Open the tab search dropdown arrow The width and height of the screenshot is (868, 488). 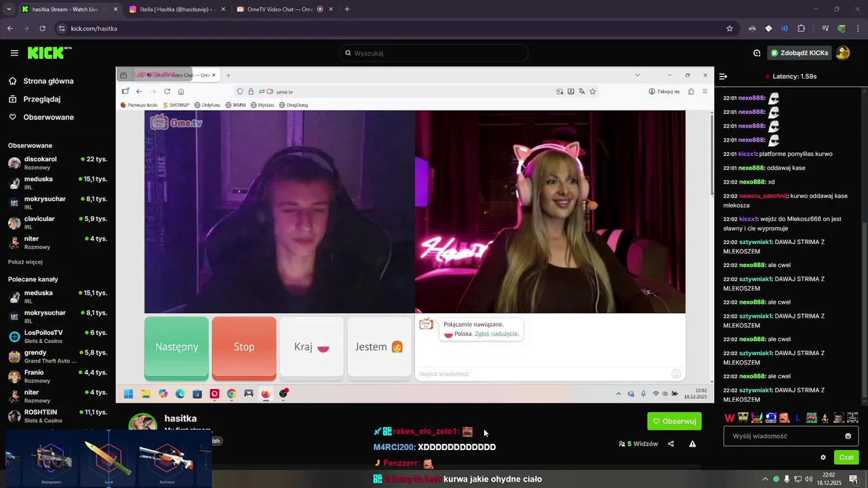click(8, 9)
